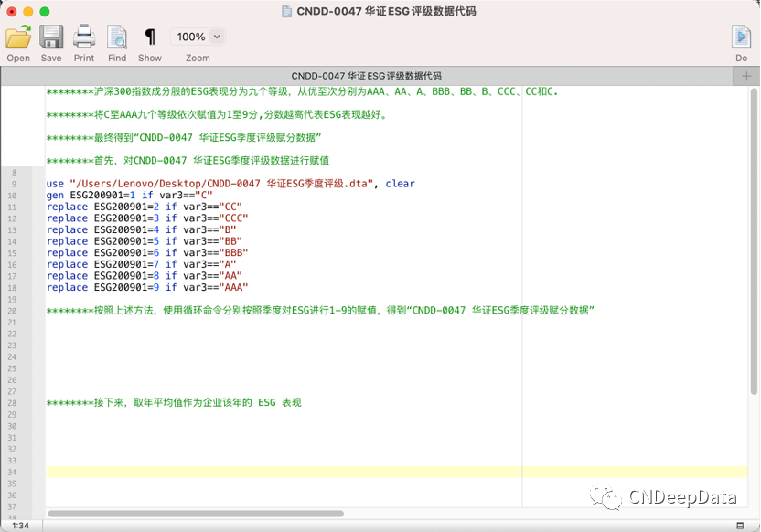Toggle Show invisible characters pilcrow icon

point(150,37)
